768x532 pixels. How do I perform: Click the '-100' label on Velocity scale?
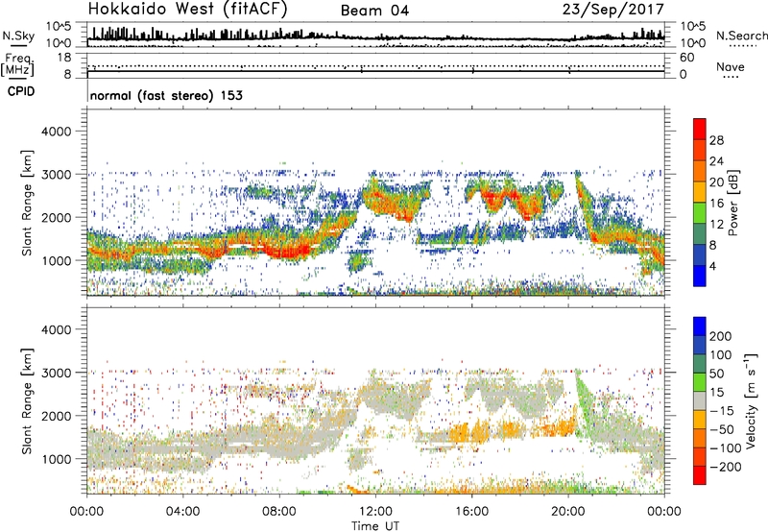click(726, 448)
